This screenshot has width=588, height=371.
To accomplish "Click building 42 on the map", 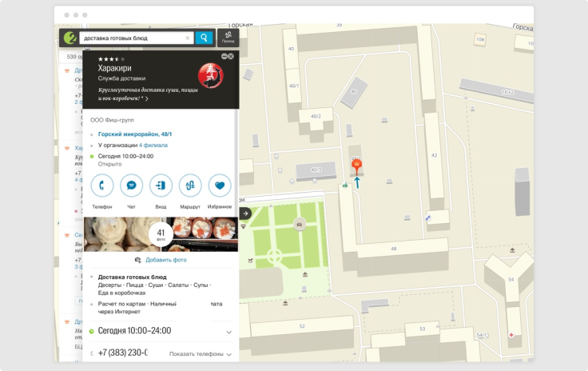I will [434, 155].
